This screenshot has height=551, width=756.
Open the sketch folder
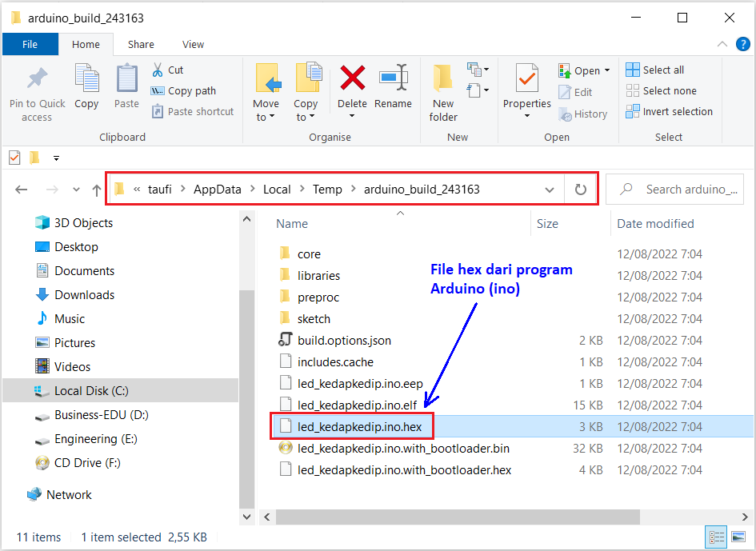click(x=314, y=318)
